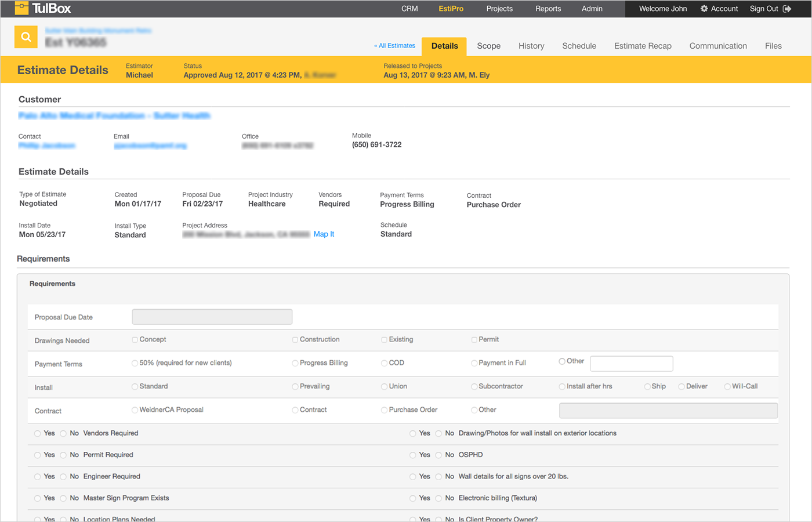Choose Yes for Wall details over 20 lbs
812x522 pixels.
pyautogui.click(x=413, y=477)
